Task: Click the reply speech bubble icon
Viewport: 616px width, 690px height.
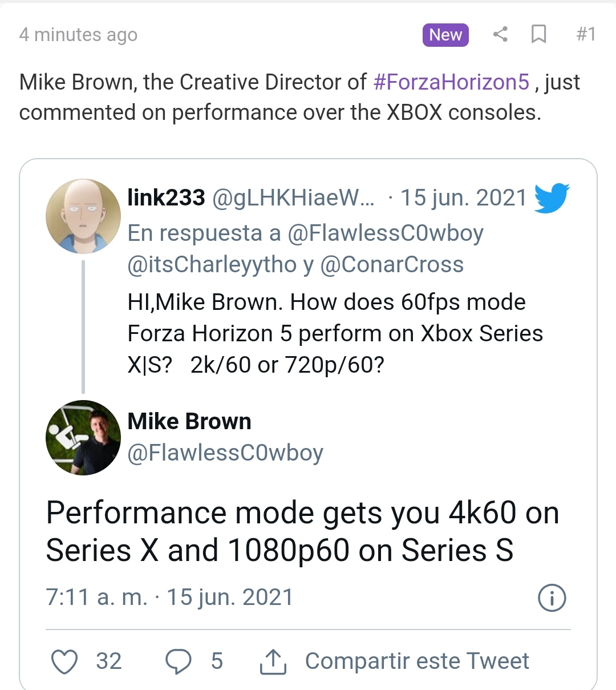Action: pyautogui.click(x=178, y=661)
